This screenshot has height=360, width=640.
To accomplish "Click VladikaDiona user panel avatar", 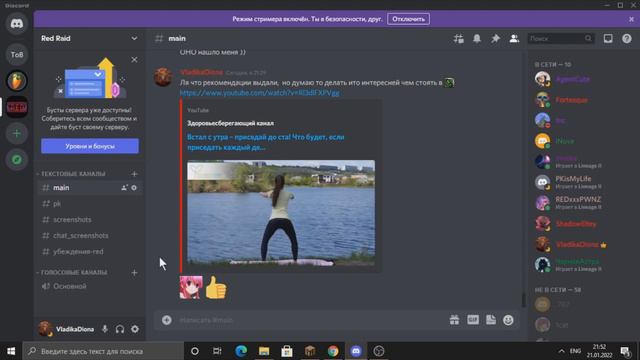I will coord(45,329).
